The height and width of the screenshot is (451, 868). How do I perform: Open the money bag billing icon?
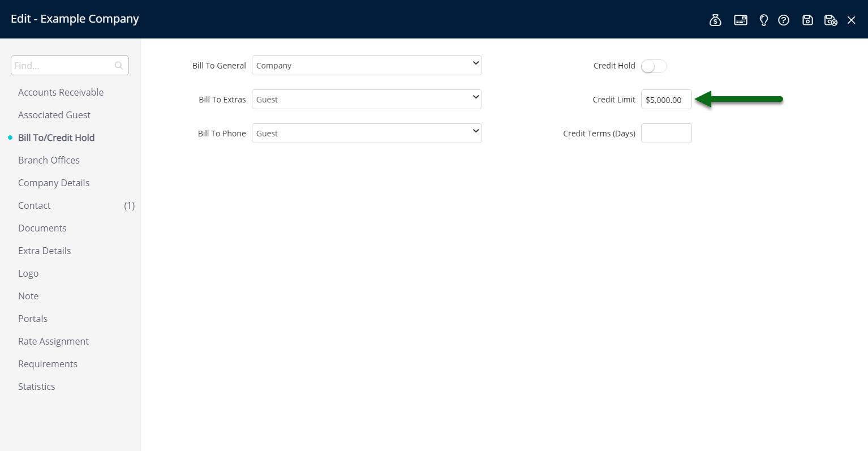coord(715,19)
